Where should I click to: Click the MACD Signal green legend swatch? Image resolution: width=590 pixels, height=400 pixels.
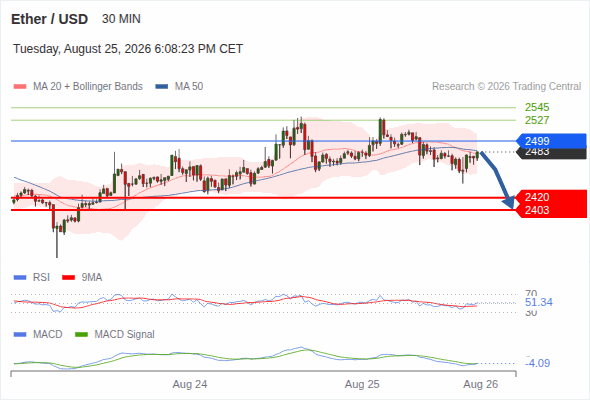point(81,335)
